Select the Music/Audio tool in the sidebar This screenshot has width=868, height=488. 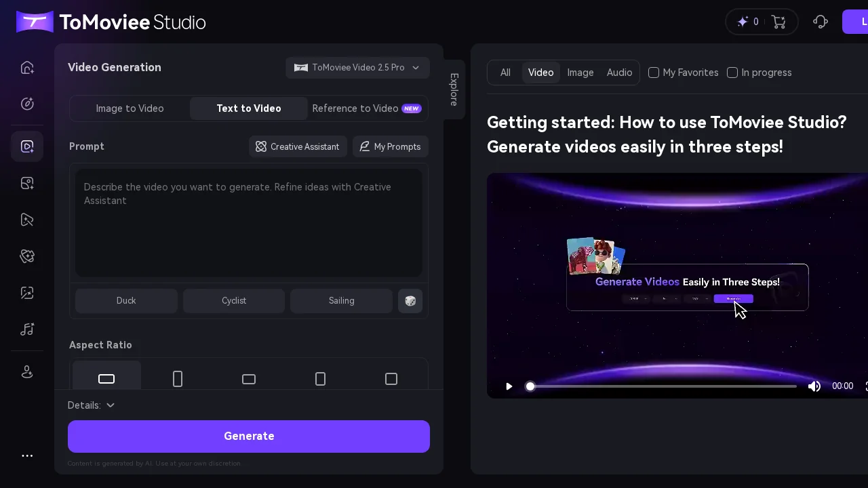pyautogui.click(x=27, y=329)
